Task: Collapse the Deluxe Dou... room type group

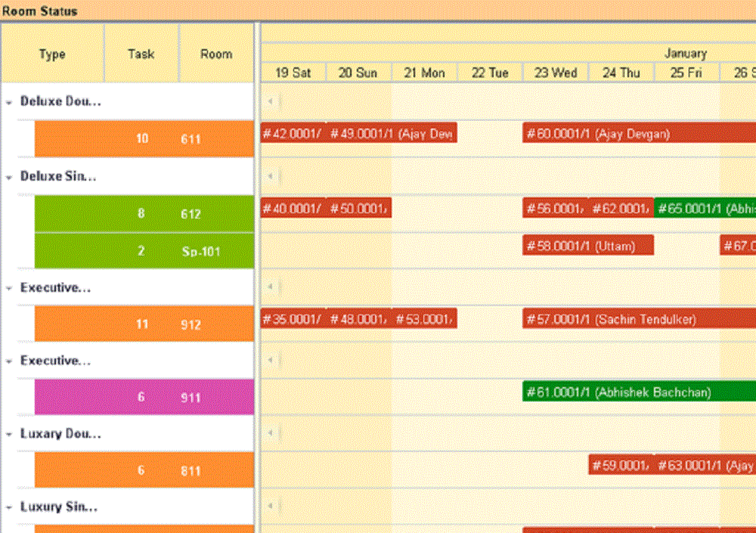Action: 9,102
